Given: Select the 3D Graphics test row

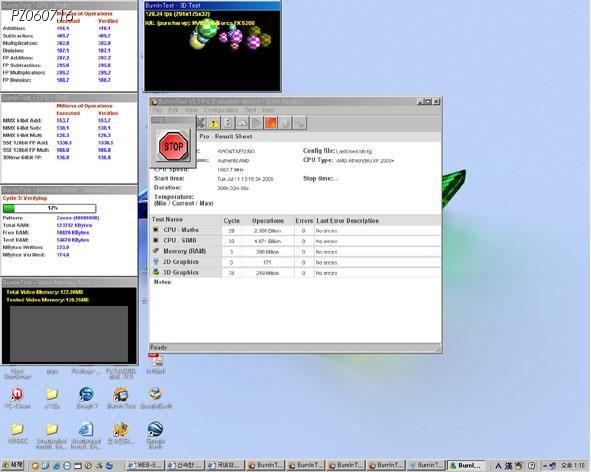Looking at the screenshot, I should (295, 273).
